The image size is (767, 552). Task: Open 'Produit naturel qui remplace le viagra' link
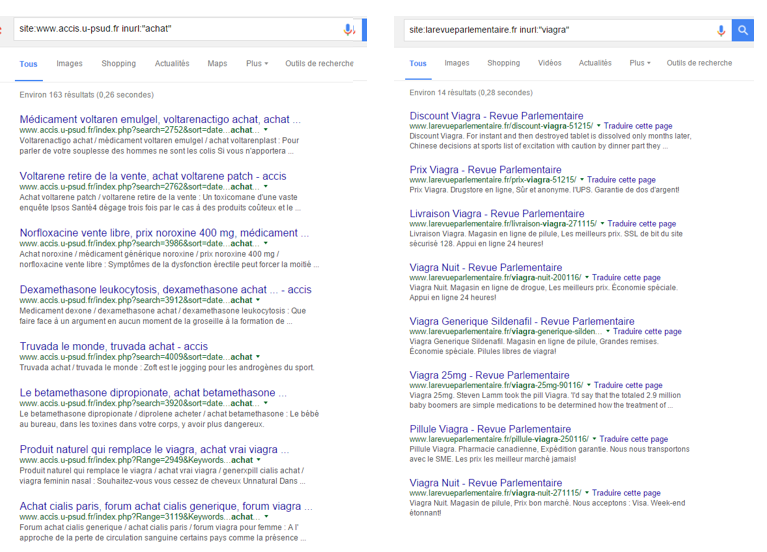click(x=154, y=450)
